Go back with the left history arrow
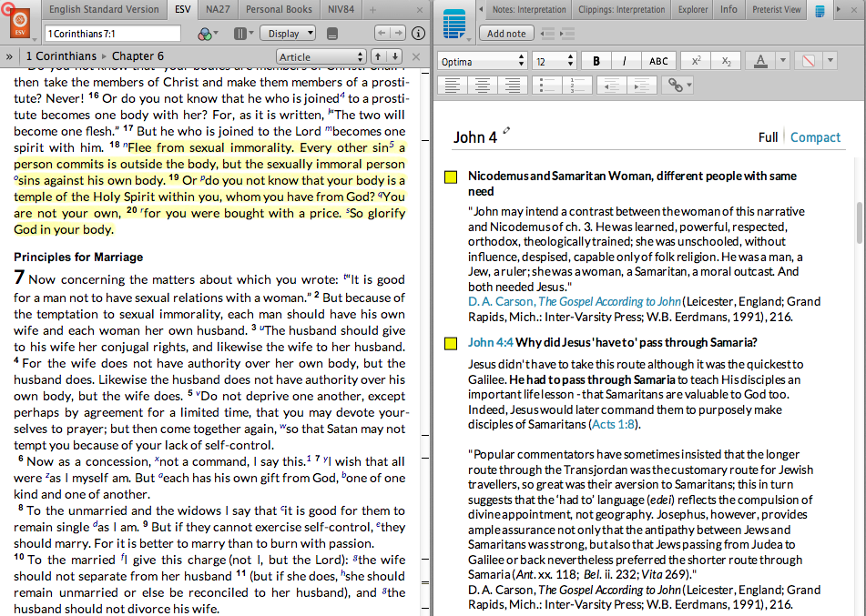 [x=382, y=33]
